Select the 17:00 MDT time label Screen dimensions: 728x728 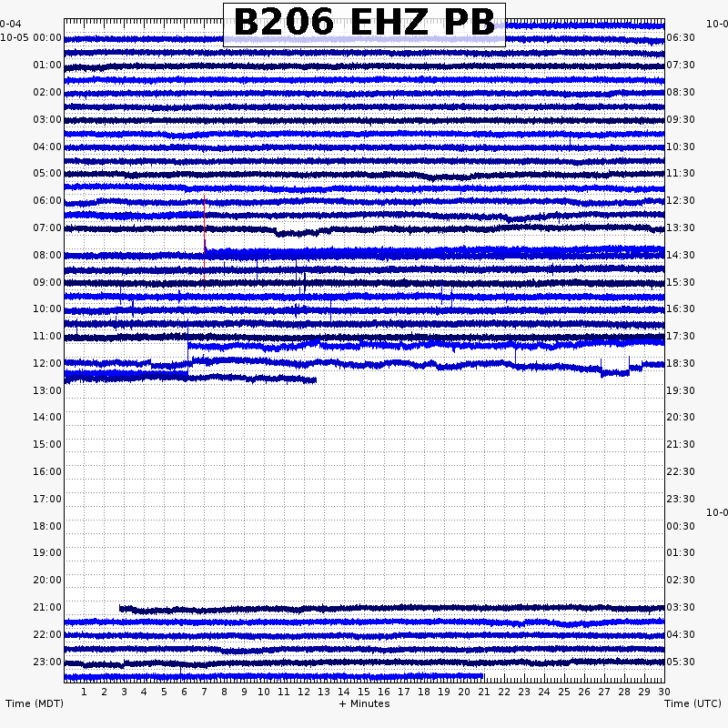(47, 499)
